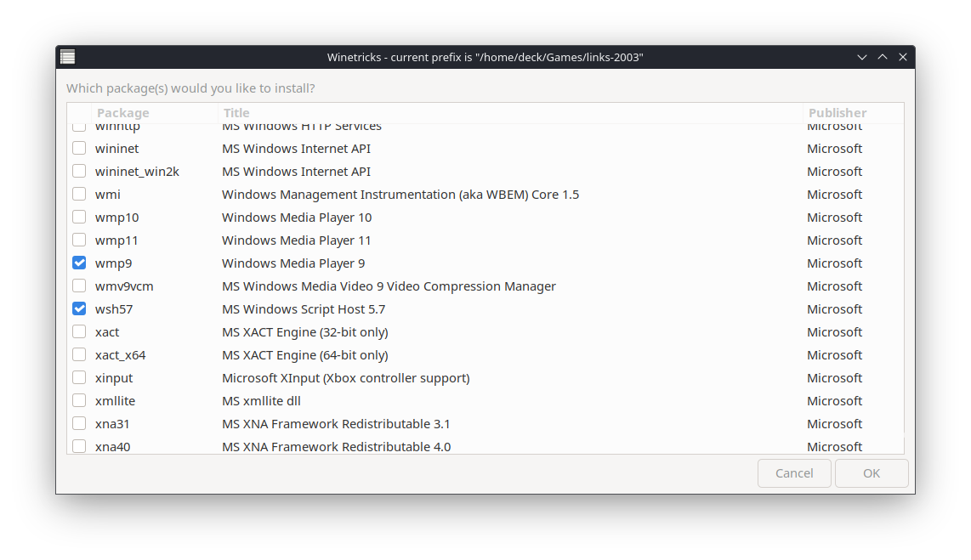
Task: Click the xmllite package name
Action: tap(115, 400)
